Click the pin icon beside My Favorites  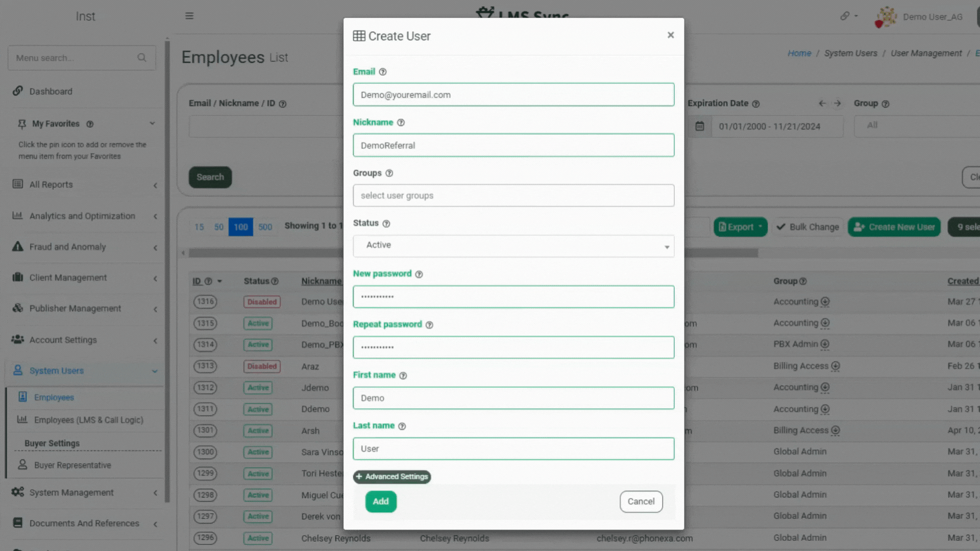[x=22, y=124]
